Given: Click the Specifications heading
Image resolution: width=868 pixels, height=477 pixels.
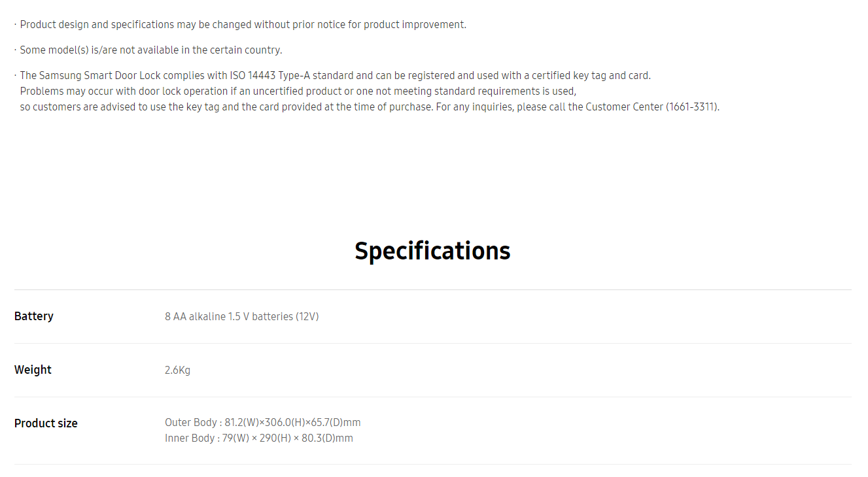Looking at the screenshot, I should coord(432,251).
